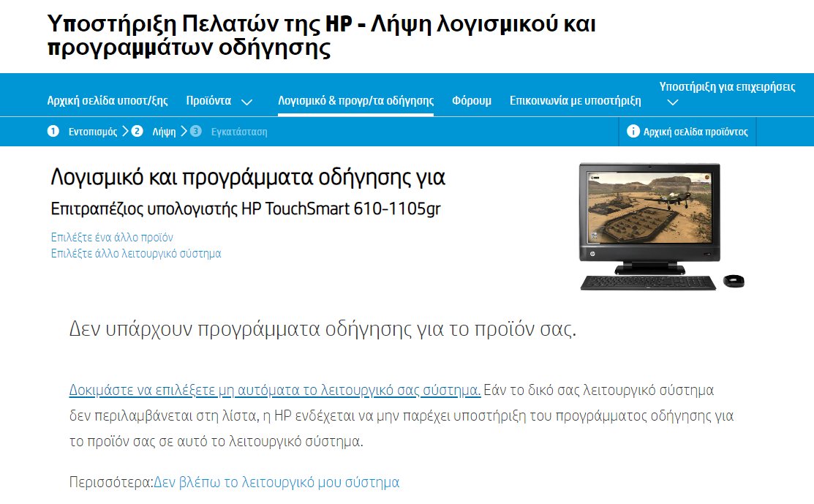Open the Προϊόντα menu
814x504 pixels.
tap(208, 101)
